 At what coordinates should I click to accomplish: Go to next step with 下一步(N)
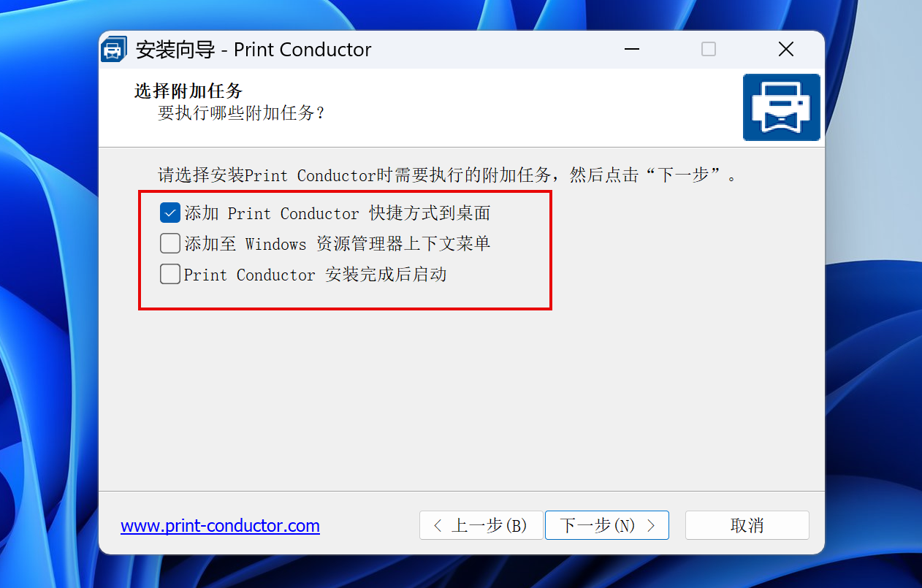[607, 525]
